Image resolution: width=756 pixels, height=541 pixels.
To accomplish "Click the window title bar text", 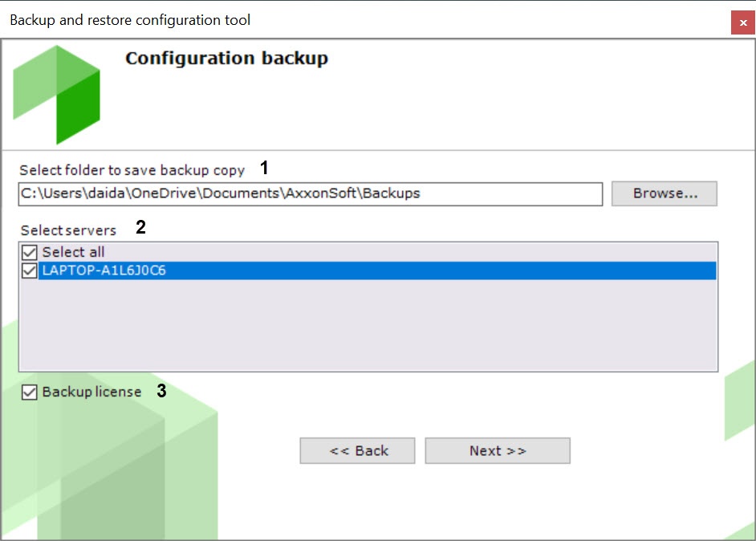I will tap(130, 20).
